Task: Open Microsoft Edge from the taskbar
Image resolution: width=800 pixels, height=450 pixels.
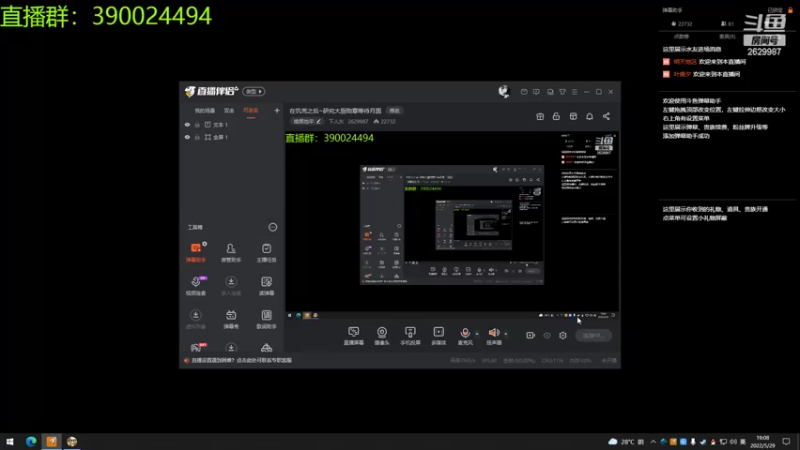Action: pyautogui.click(x=31, y=441)
